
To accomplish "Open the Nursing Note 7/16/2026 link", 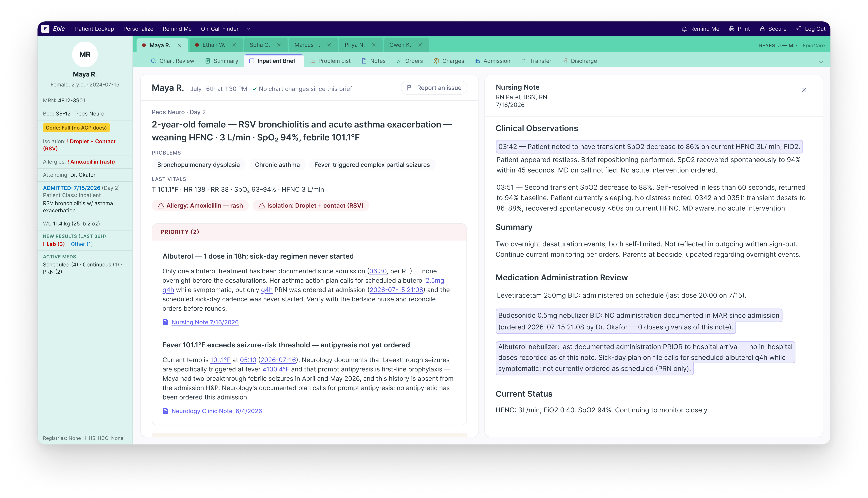I will 205,322.
